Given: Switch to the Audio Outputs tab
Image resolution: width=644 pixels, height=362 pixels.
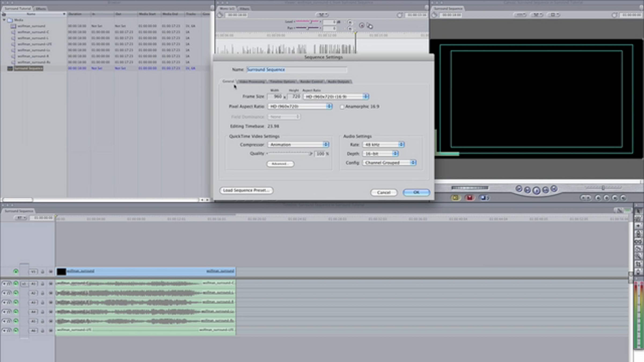Looking at the screenshot, I should tap(339, 82).
